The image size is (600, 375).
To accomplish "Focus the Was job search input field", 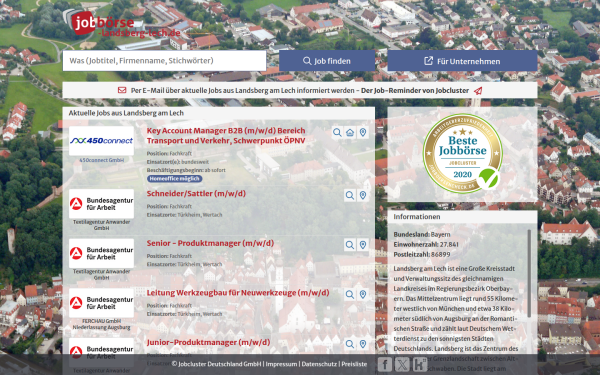I will [x=165, y=61].
